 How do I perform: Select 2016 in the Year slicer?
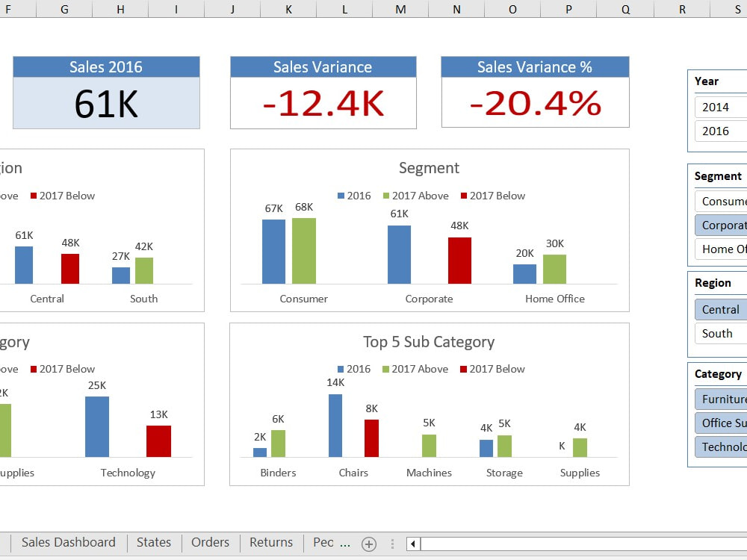click(721, 131)
